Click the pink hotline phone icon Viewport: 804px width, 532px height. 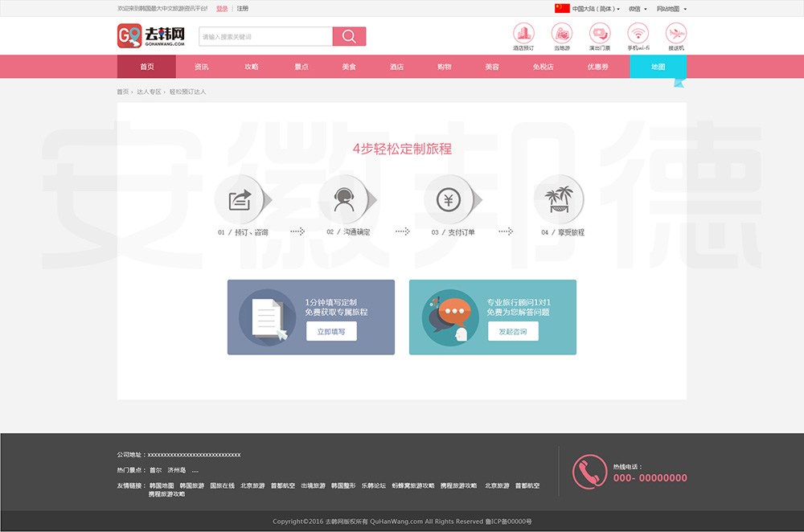tap(589, 472)
